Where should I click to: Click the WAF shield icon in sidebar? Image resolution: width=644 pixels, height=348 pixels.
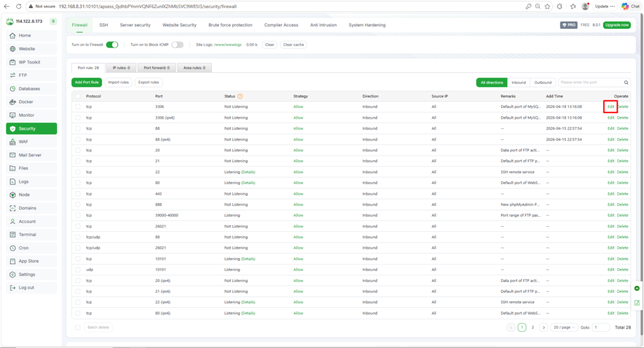click(13, 141)
